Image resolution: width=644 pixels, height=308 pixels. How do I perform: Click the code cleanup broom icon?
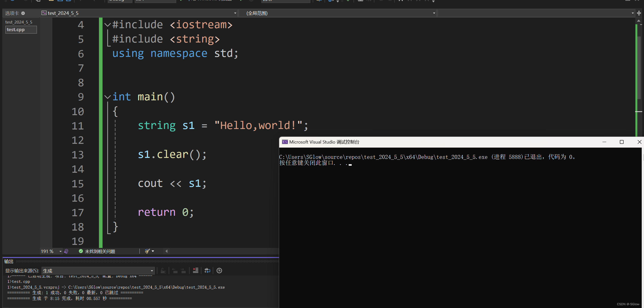(147, 251)
